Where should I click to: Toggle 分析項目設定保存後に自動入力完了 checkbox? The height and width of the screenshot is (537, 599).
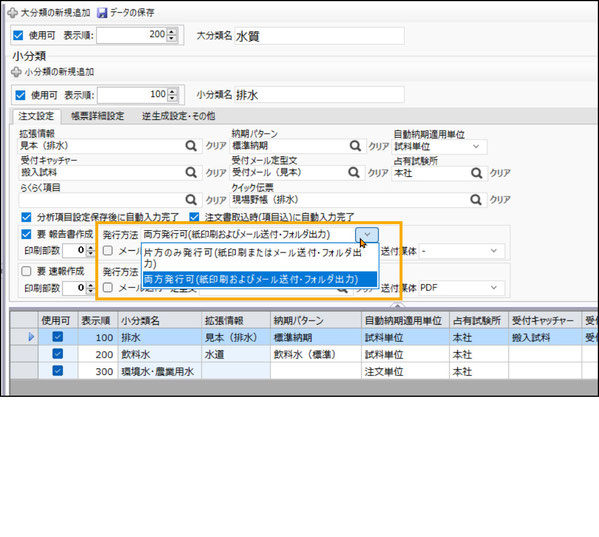coord(26,217)
